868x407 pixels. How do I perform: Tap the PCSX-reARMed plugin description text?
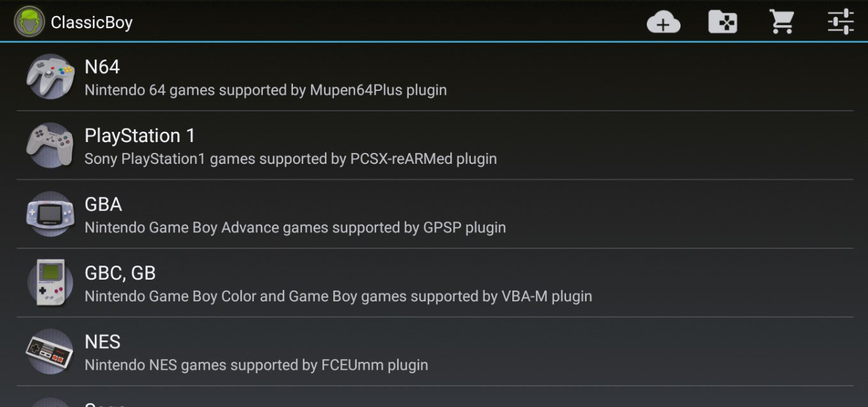(x=290, y=159)
